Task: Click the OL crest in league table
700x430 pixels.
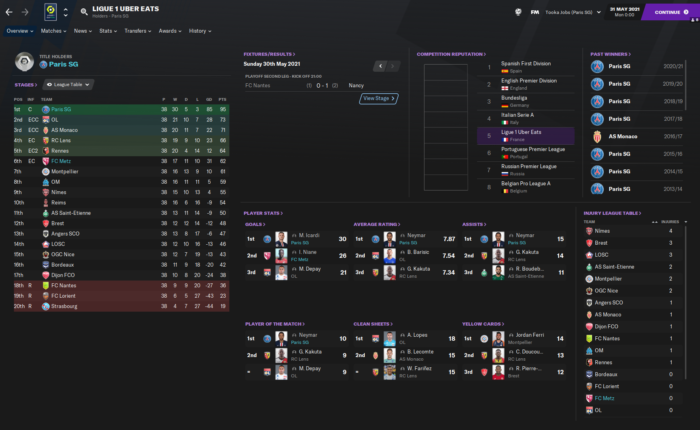Action: point(46,120)
